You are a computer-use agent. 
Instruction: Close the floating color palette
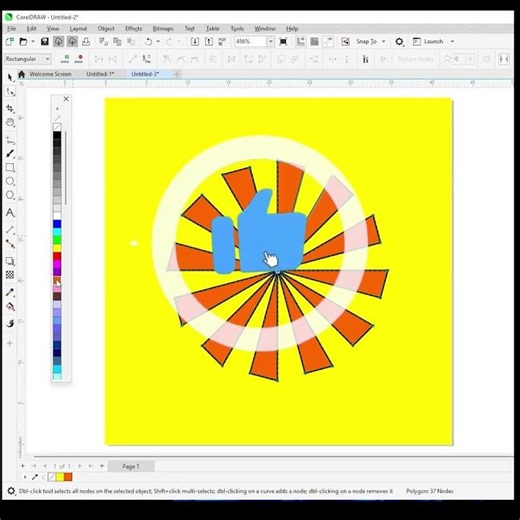[x=66, y=99]
